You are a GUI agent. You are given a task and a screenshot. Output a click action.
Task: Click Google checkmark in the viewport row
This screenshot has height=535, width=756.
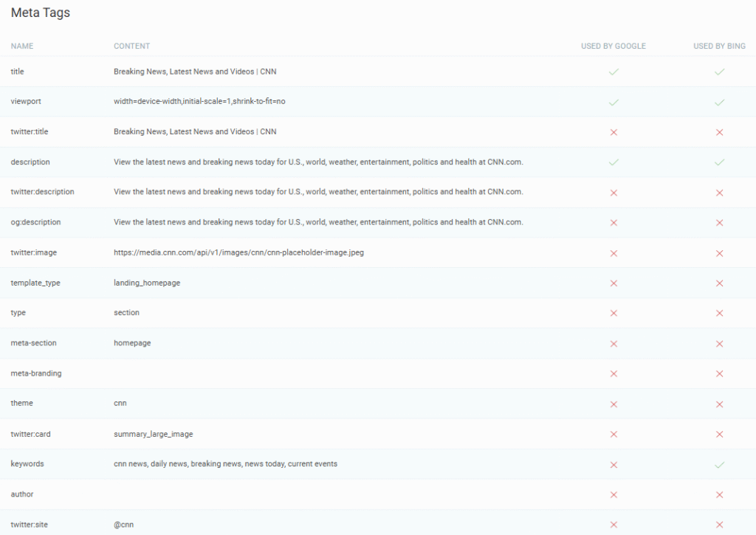click(614, 102)
